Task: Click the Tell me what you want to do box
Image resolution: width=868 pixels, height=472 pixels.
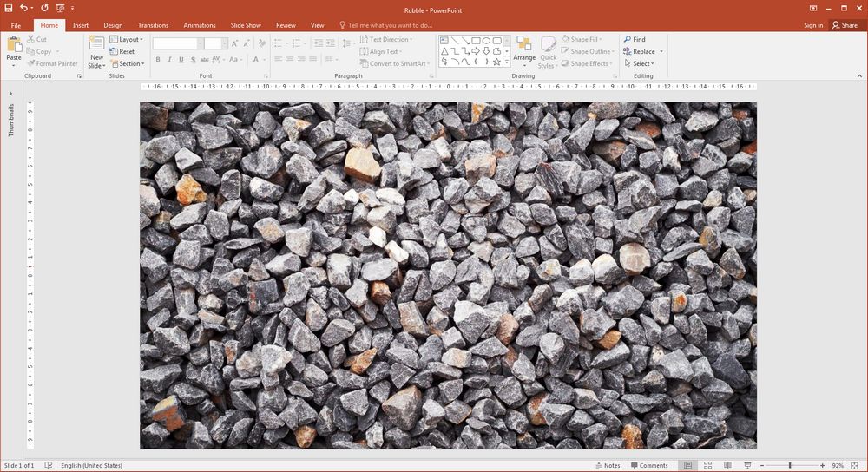Action: 386,25
